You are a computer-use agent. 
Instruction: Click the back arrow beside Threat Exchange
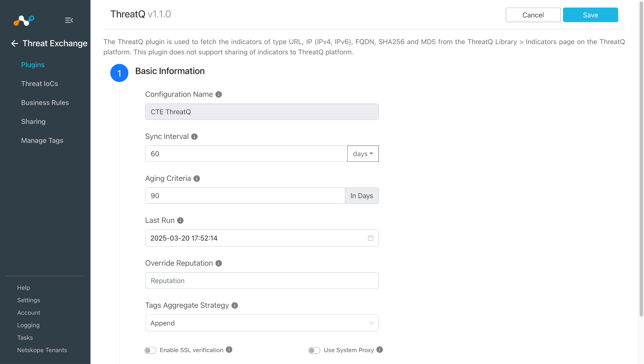point(14,43)
